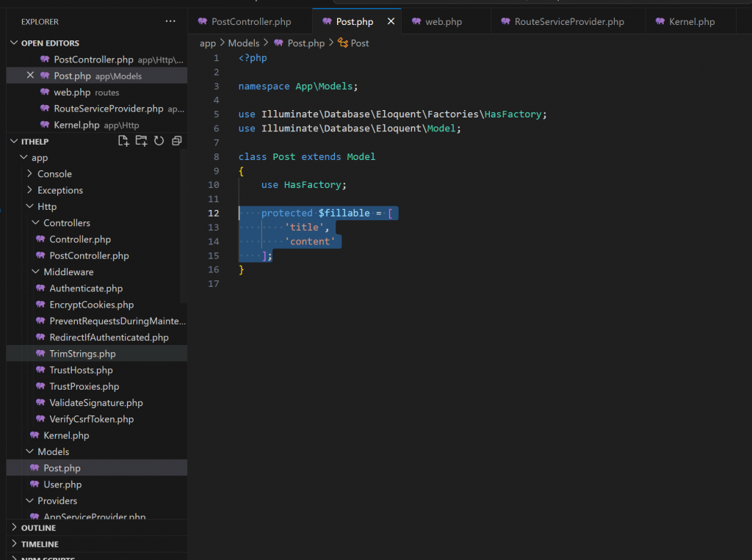The height and width of the screenshot is (560, 752).
Task: Switch to the RouteServiceProvider.php tab
Action: click(x=569, y=21)
